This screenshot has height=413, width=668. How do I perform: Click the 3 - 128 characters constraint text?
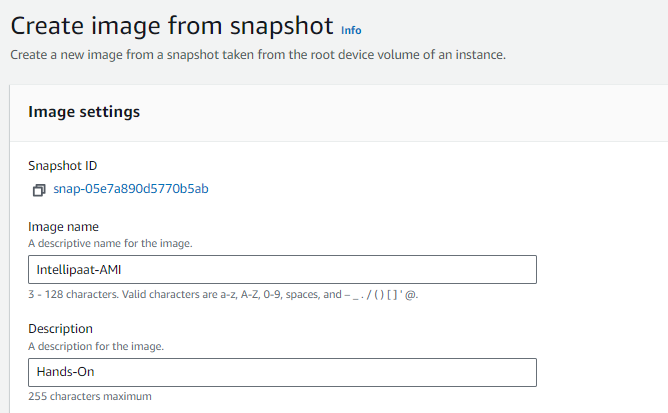(222, 294)
